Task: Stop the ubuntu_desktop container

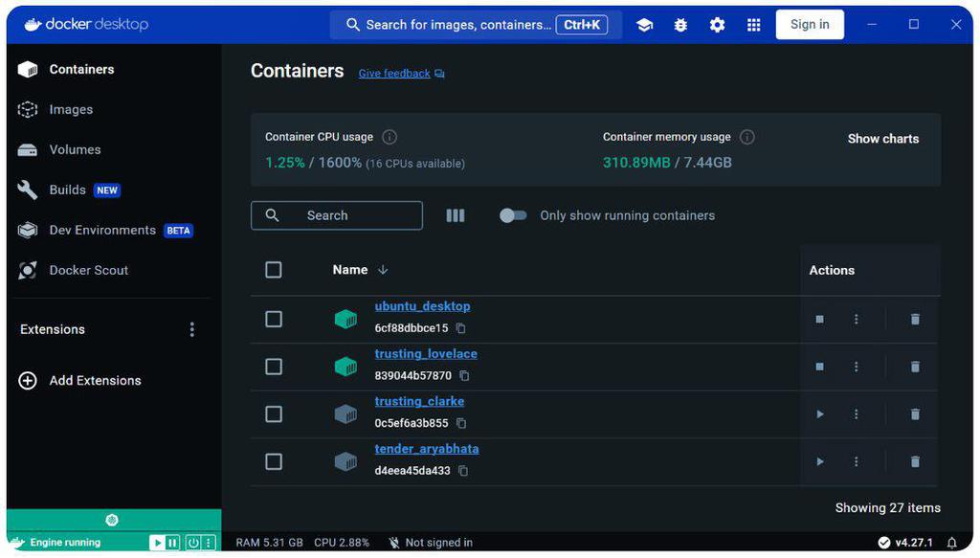Action: point(819,319)
